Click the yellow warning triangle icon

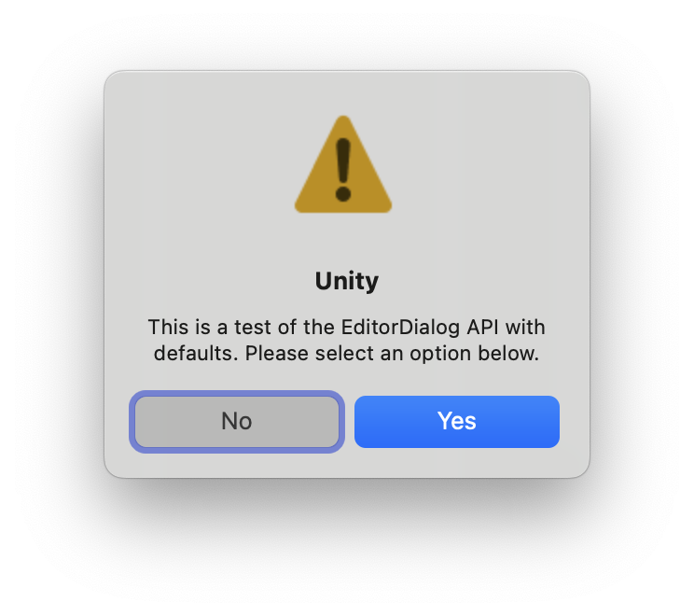click(x=343, y=165)
